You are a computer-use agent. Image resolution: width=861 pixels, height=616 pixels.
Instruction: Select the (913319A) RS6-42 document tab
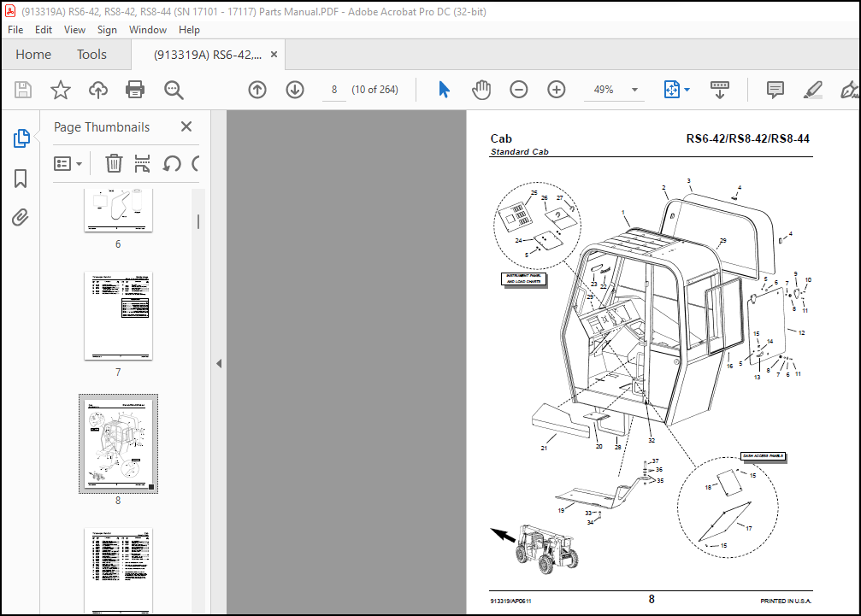click(x=208, y=55)
